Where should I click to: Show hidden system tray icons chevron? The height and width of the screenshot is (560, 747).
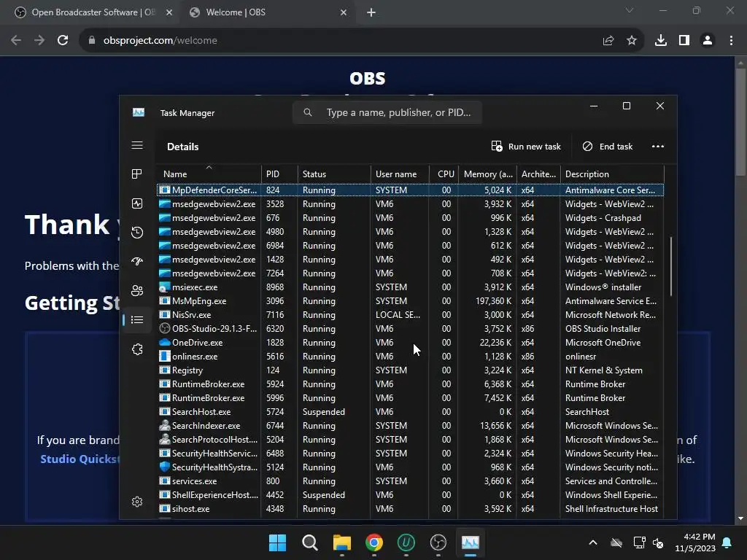pos(593,542)
